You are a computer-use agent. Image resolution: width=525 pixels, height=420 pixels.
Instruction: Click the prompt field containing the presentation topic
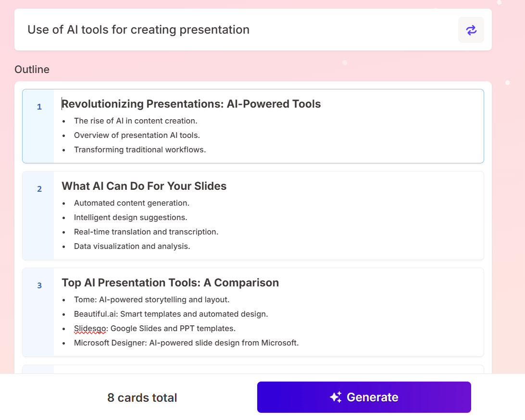coord(138,29)
